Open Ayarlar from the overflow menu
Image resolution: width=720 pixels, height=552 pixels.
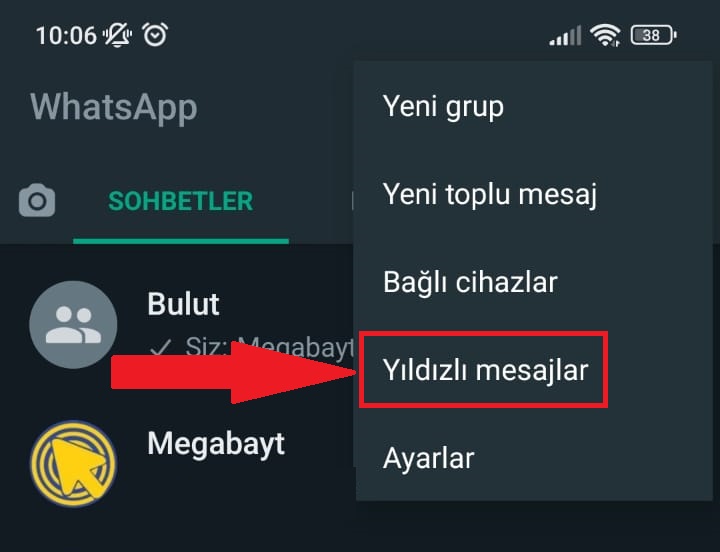[534, 457]
